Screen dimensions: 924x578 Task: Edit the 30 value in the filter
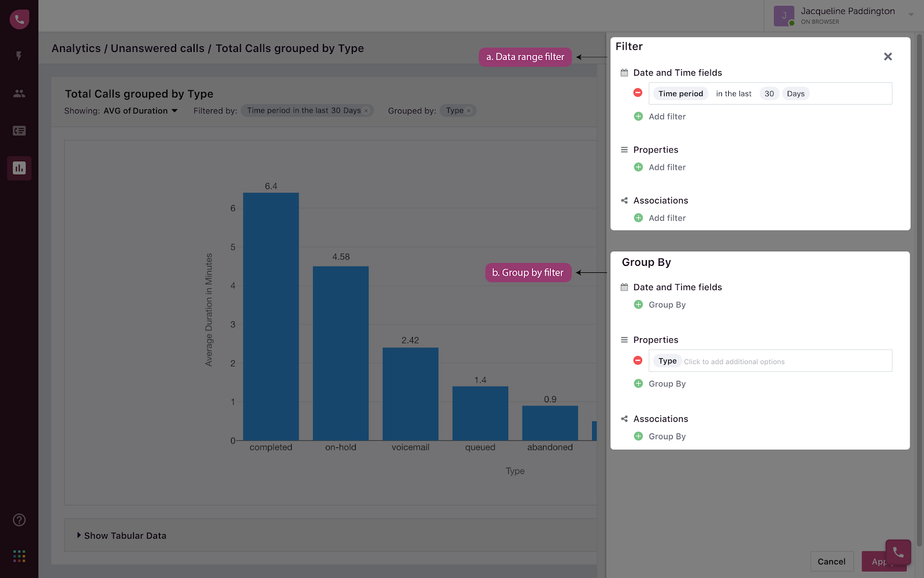pyautogui.click(x=769, y=94)
